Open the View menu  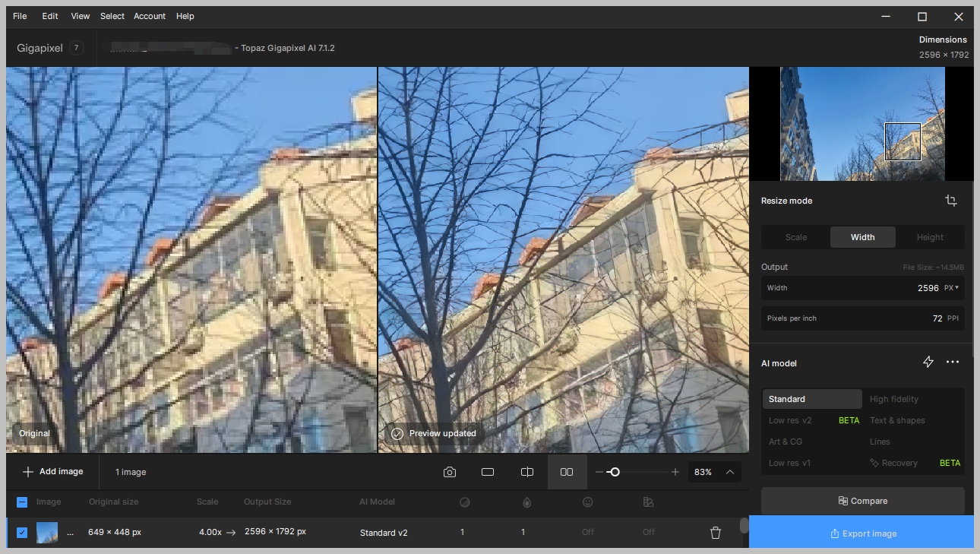pos(80,16)
